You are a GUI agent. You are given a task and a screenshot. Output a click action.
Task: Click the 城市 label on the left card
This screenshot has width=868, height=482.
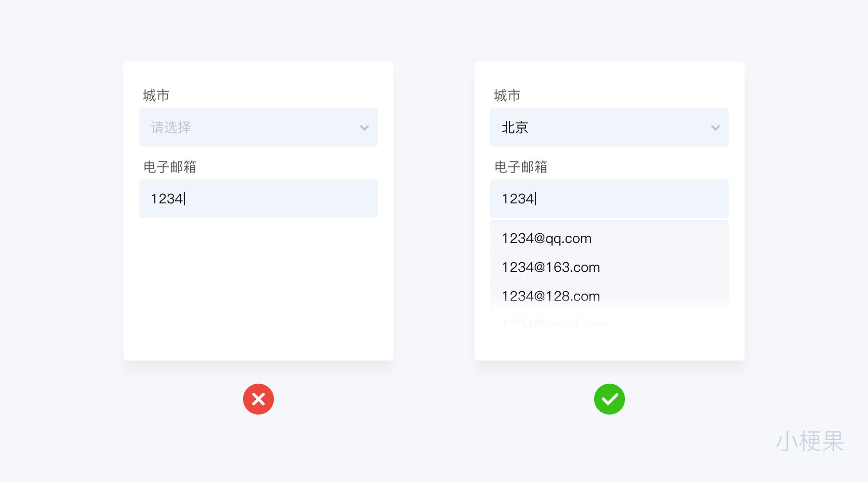[155, 95]
